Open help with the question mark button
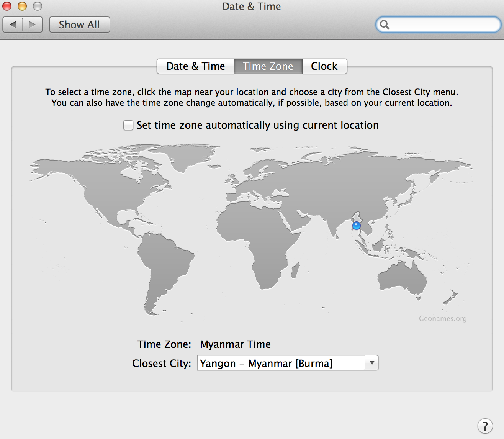Image resolution: width=504 pixels, height=439 pixels. (x=484, y=426)
